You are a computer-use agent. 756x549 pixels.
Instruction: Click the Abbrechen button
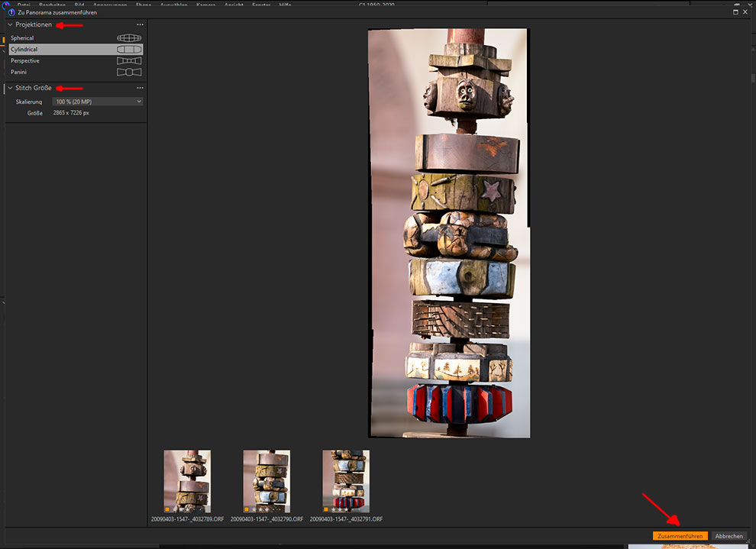pos(729,536)
